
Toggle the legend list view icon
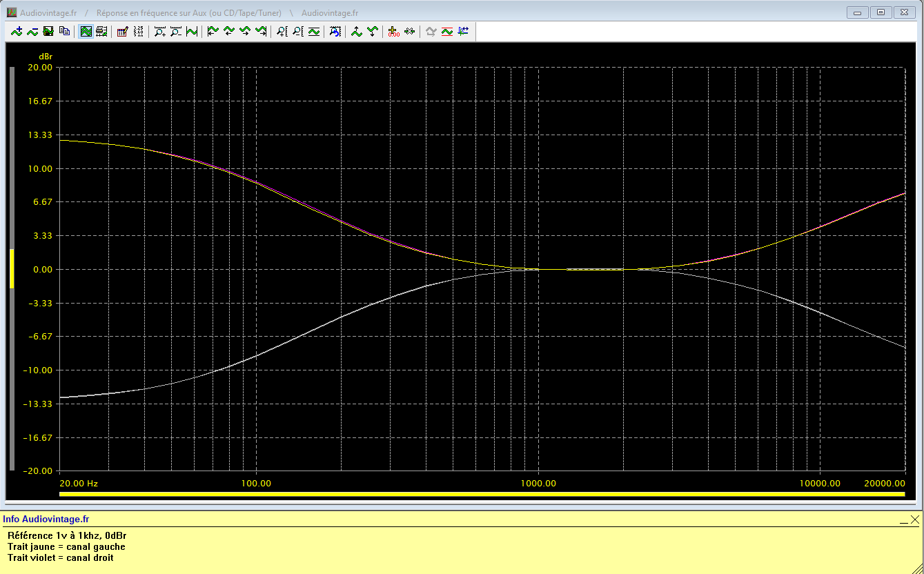tap(102, 31)
